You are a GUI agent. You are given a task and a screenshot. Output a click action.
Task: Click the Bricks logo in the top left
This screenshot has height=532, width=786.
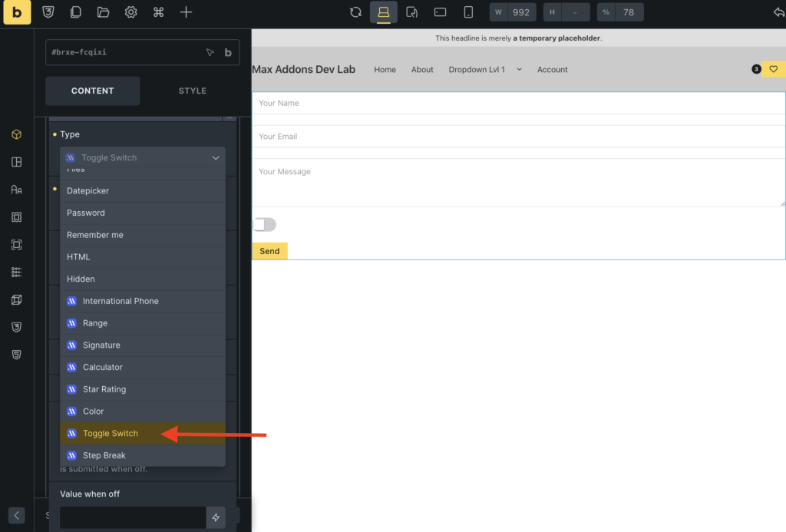17,12
